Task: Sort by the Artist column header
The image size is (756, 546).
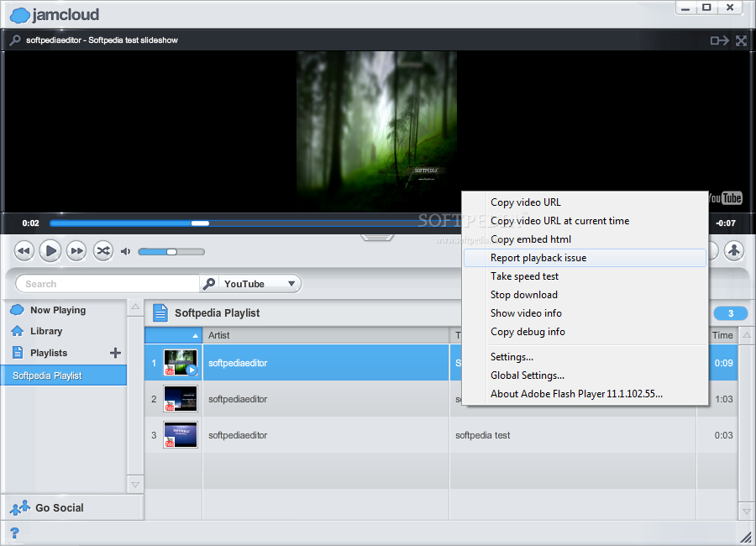Action: (x=326, y=335)
